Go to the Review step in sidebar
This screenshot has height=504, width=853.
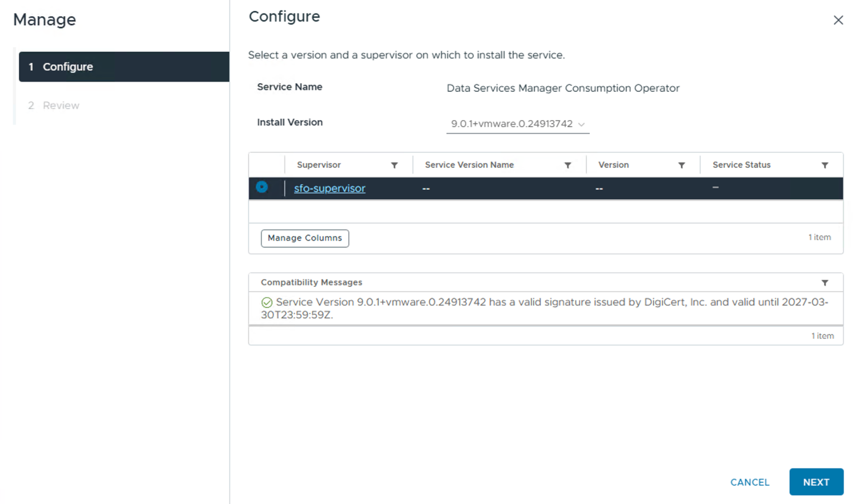[x=61, y=105]
